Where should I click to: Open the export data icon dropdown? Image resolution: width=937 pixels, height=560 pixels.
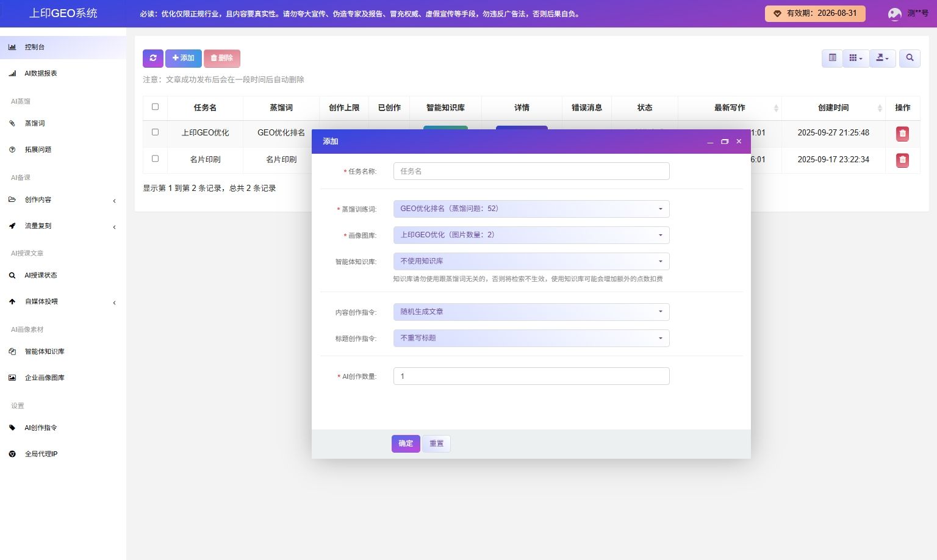click(x=882, y=58)
